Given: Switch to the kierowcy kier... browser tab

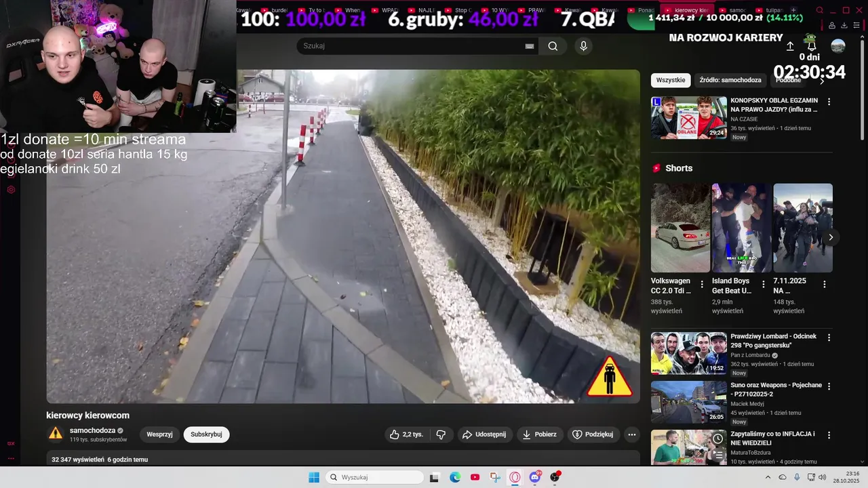Looking at the screenshot, I should point(686,10).
